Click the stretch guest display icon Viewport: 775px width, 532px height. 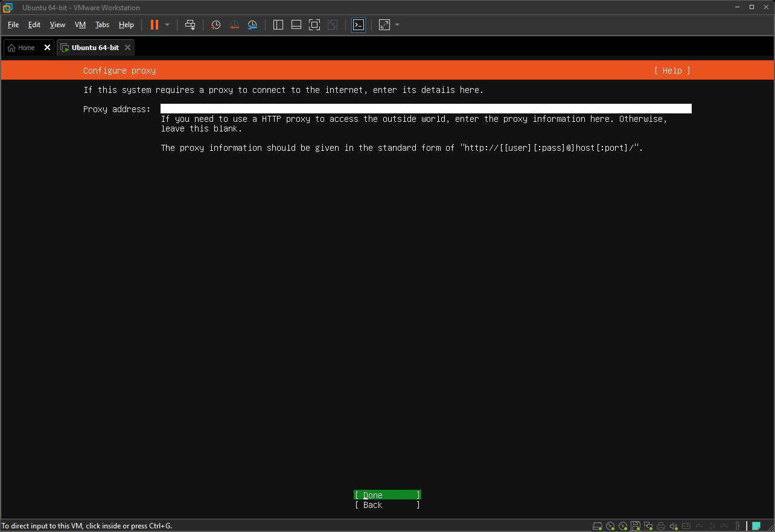(384, 25)
